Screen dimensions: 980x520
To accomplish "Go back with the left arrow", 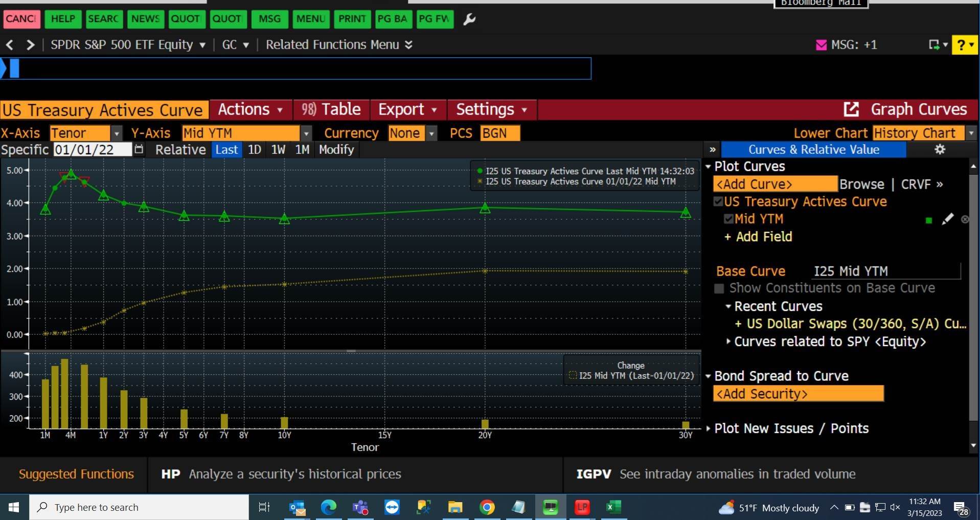I will coord(10,45).
